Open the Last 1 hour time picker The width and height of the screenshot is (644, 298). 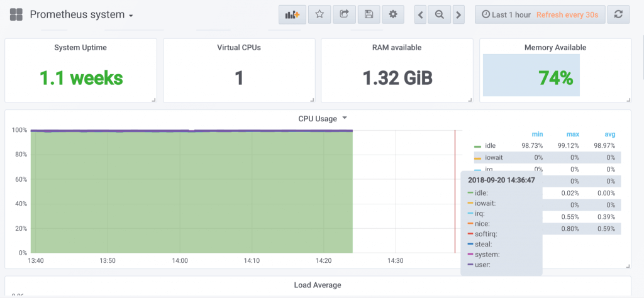point(540,15)
